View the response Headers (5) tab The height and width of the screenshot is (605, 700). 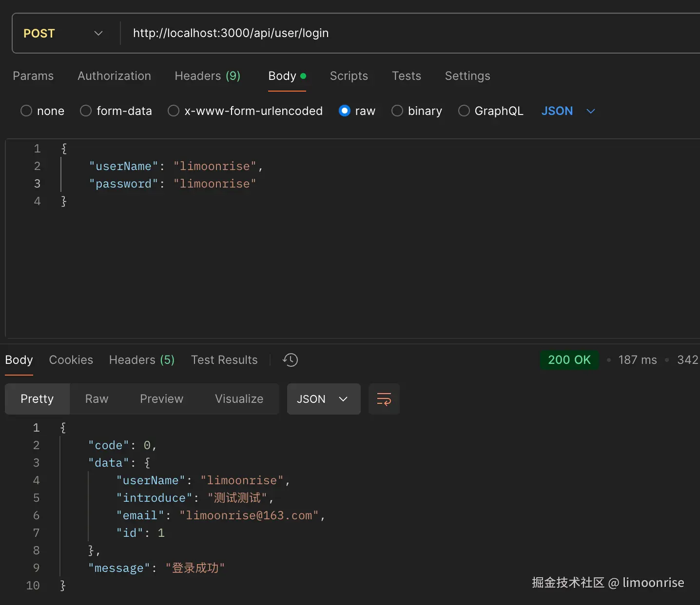pyautogui.click(x=141, y=360)
